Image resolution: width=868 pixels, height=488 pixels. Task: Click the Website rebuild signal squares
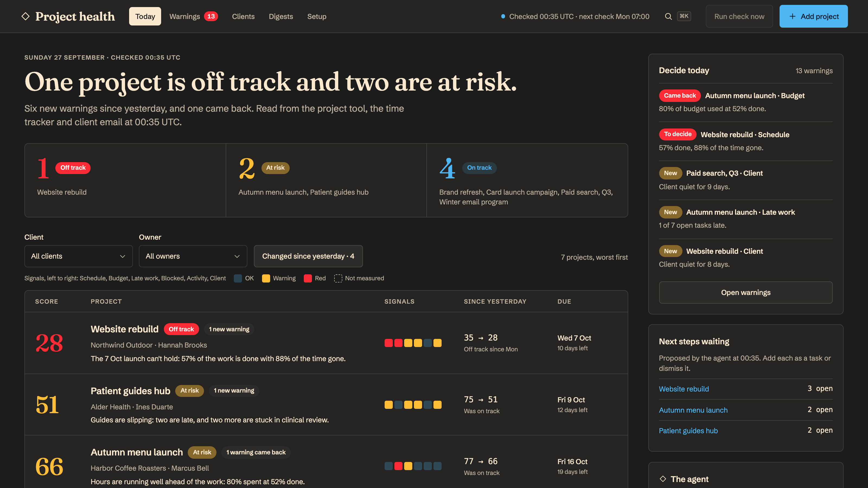413,343
